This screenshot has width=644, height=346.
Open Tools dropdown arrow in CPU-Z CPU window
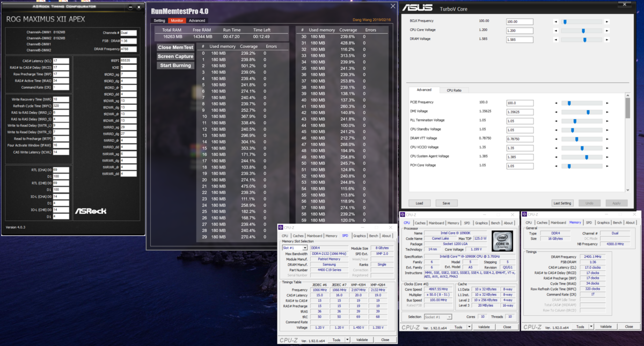[x=470, y=327]
